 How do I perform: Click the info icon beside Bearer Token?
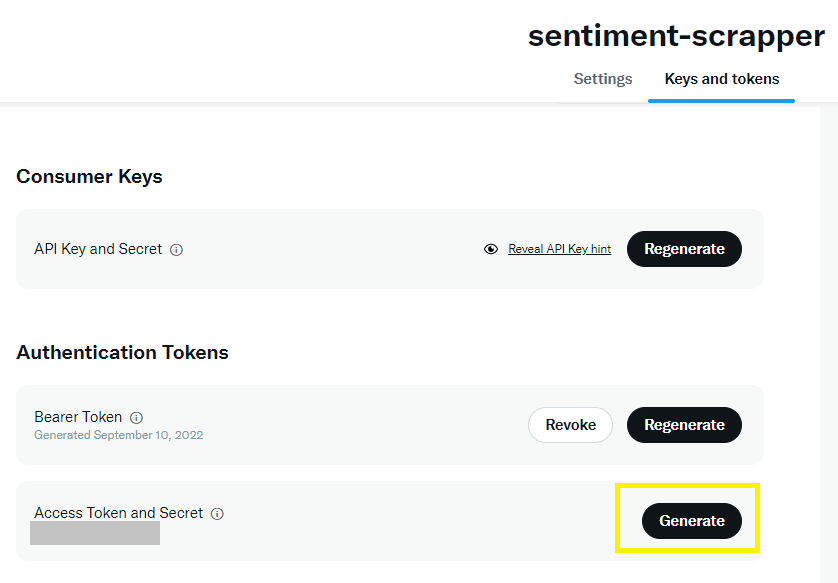click(136, 417)
